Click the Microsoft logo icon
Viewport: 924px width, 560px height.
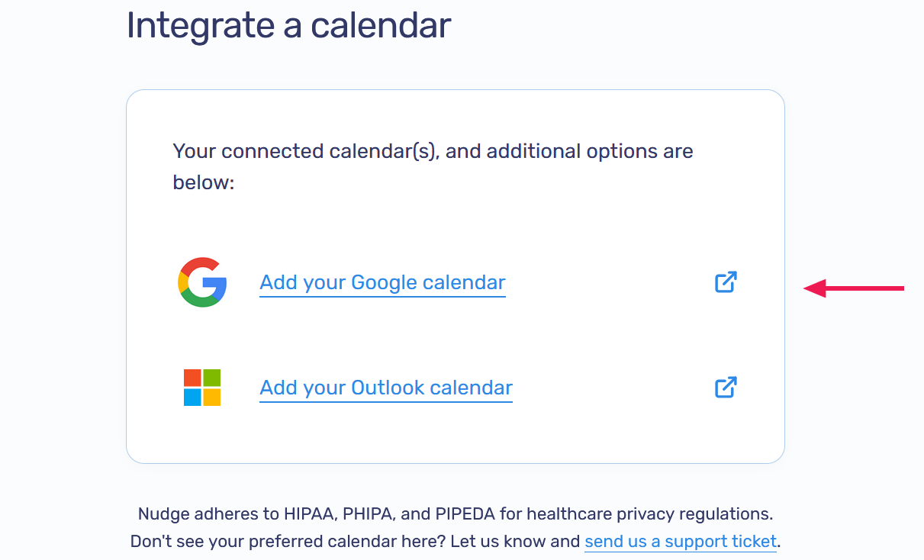coord(202,388)
